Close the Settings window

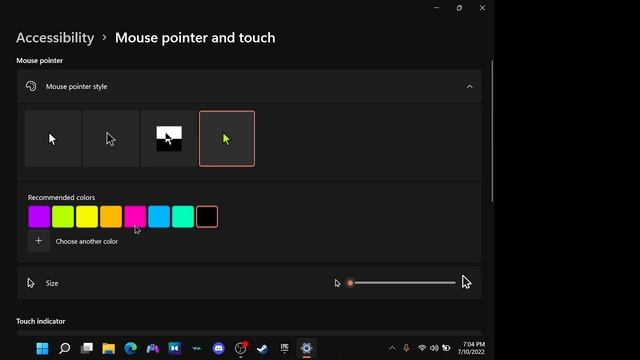tap(482, 8)
